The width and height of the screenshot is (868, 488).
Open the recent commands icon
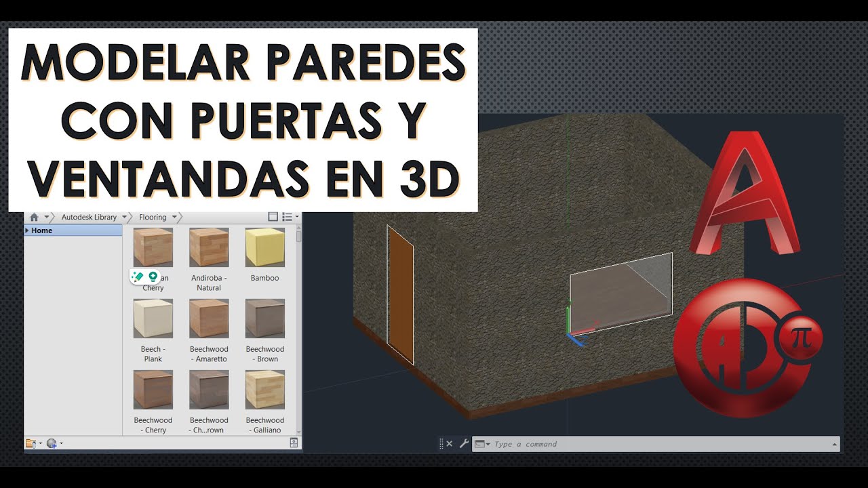coord(481,444)
